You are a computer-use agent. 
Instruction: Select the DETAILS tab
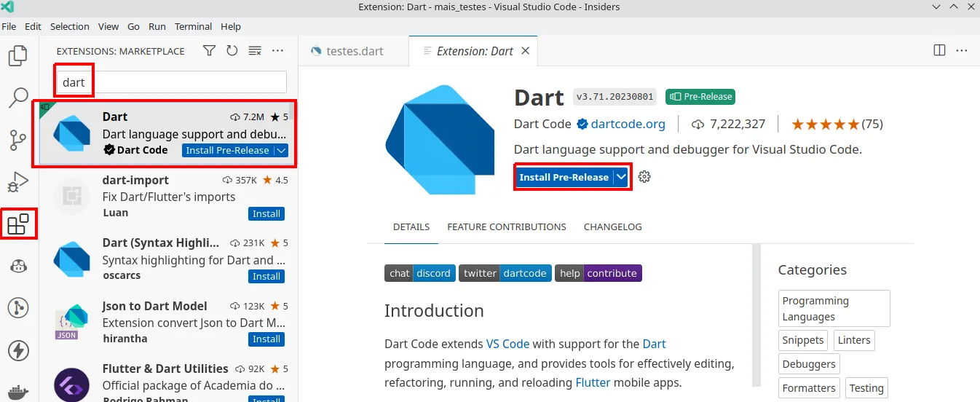point(411,227)
